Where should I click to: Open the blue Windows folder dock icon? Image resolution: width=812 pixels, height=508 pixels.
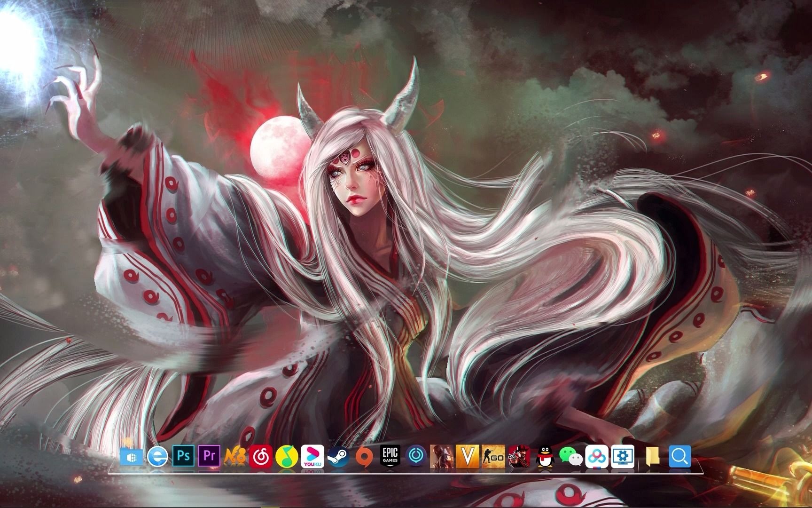click(x=132, y=457)
